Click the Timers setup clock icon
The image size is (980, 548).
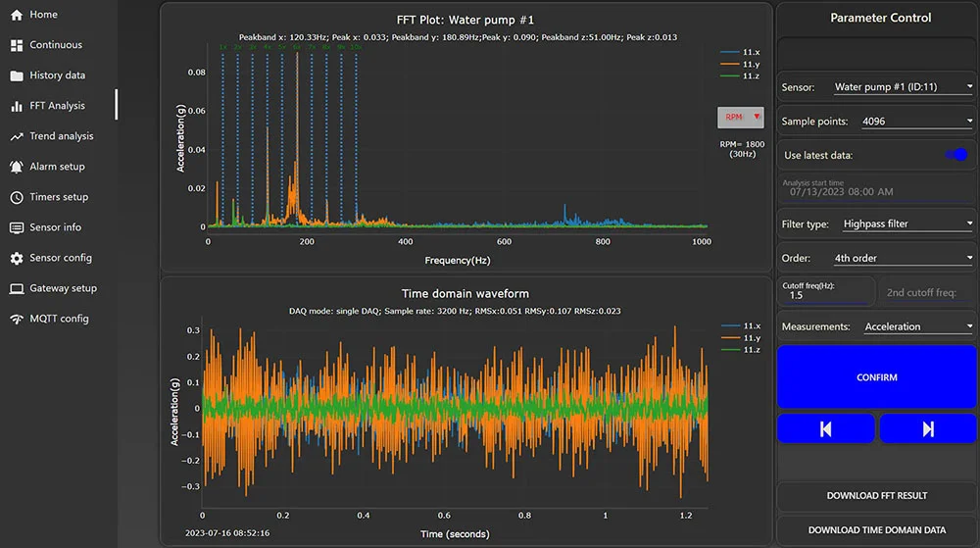click(x=16, y=197)
